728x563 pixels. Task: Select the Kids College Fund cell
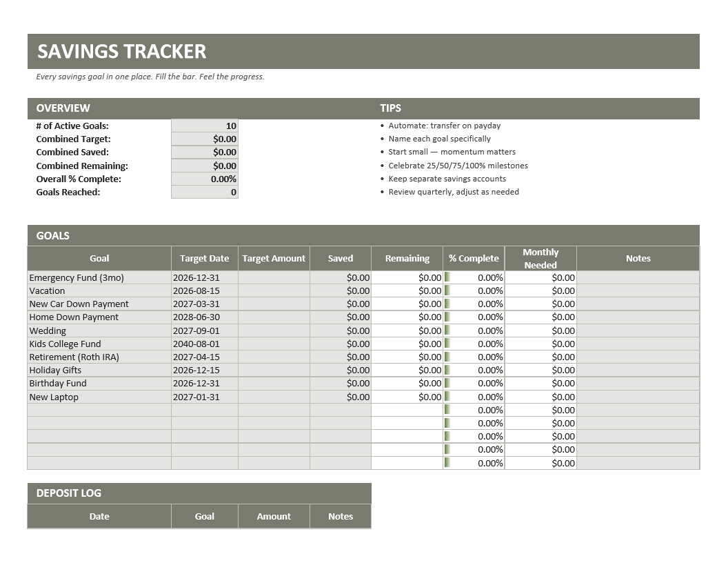point(99,344)
